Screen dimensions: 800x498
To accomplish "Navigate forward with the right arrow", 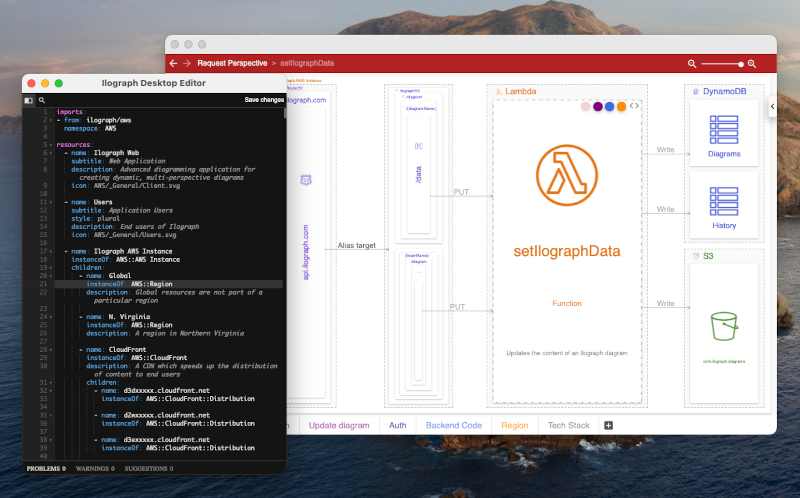I will 186,63.
